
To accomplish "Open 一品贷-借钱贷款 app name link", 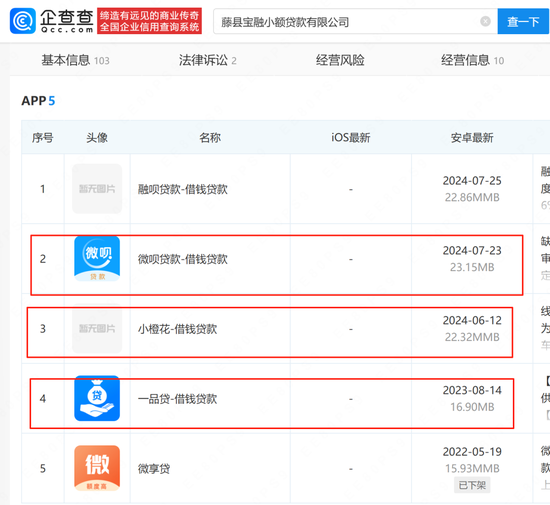I will pos(177,399).
